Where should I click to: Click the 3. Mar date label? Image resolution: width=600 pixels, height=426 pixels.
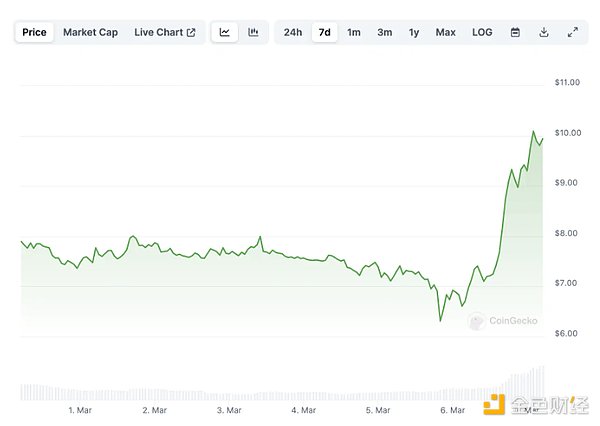pos(229,410)
